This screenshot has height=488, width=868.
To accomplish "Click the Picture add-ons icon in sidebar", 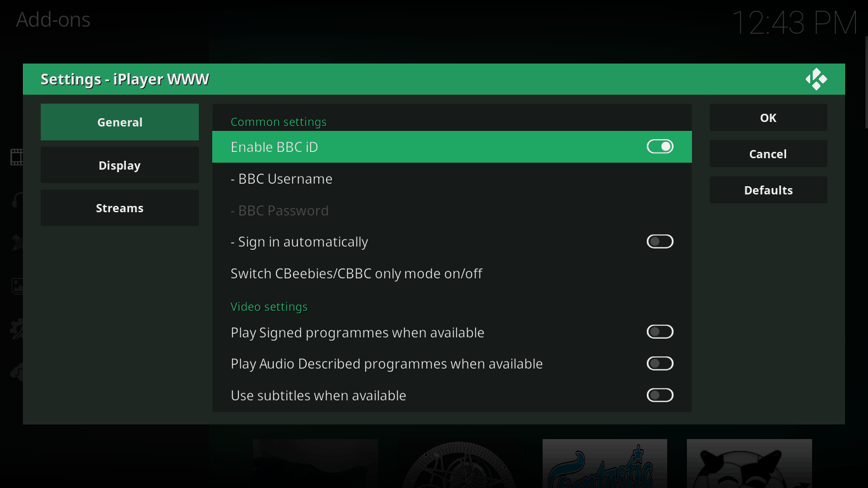I will click(x=17, y=286).
